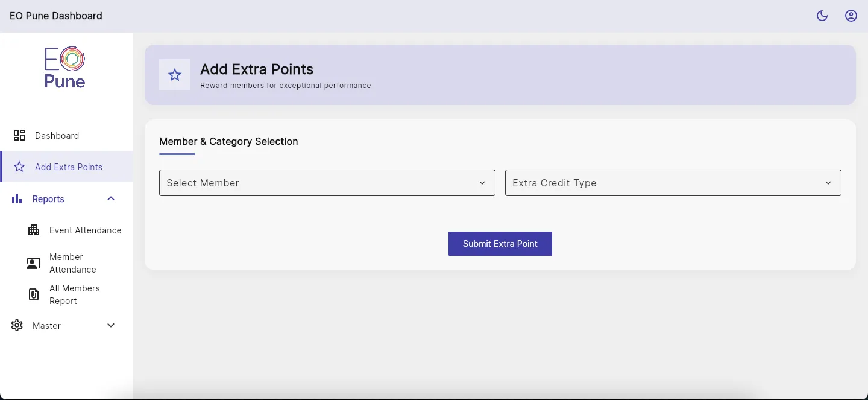
Task: Click the star icon beside Add Extra Points
Action: tap(19, 167)
